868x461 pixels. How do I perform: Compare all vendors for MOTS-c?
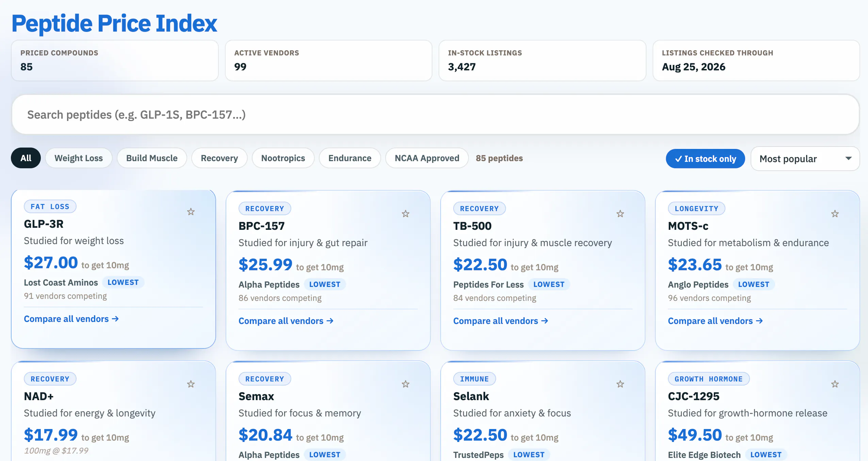click(716, 321)
